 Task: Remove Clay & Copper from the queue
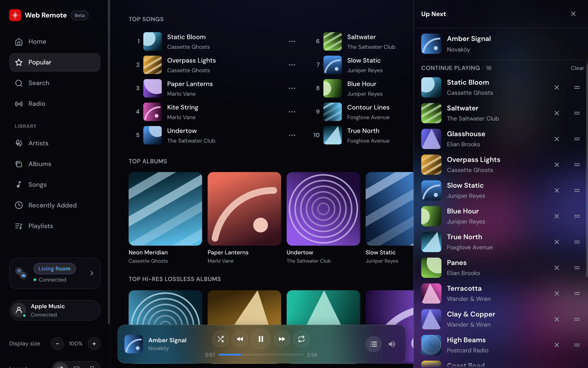[557, 319]
